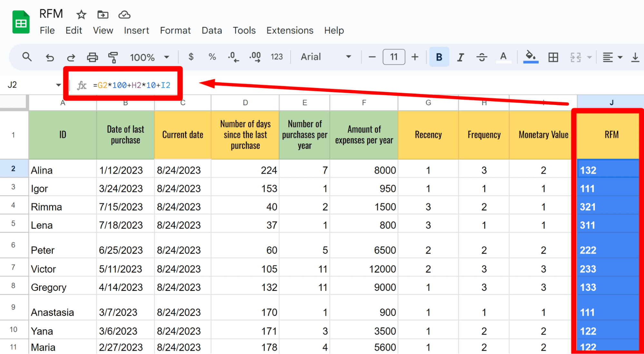Click the Move to folder button
The width and height of the screenshot is (644, 354).
pos(102,15)
